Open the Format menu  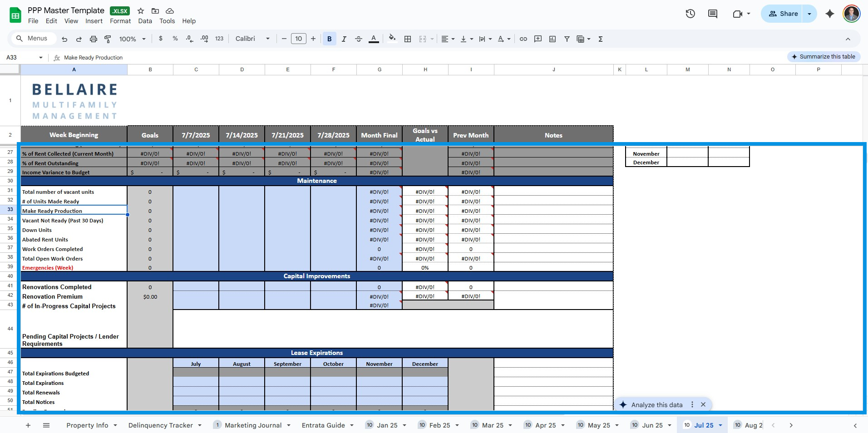[x=120, y=21]
